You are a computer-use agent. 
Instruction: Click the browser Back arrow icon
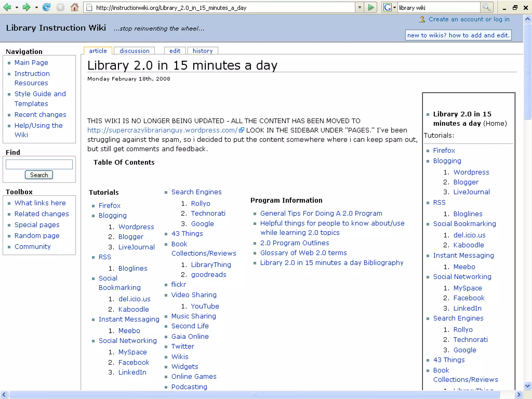(7, 7)
